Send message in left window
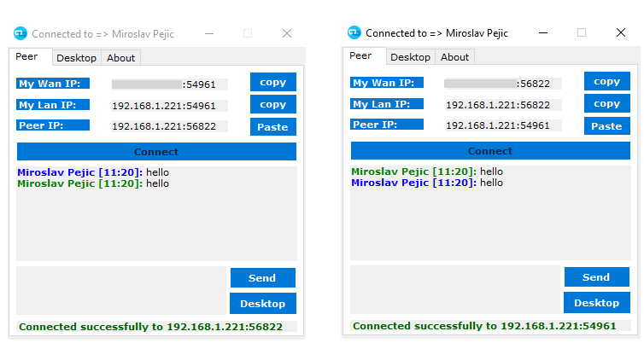644x343 pixels. point(263,278)
